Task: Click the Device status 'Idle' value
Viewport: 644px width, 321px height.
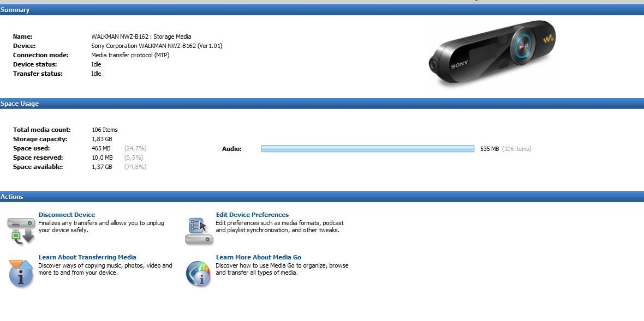Action: (96, 64)
